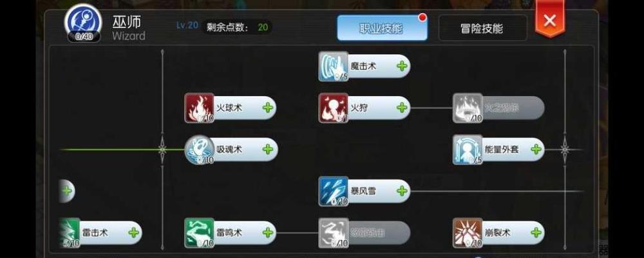
Task: Close the skill panel with red X
Action: coord(549,20)
